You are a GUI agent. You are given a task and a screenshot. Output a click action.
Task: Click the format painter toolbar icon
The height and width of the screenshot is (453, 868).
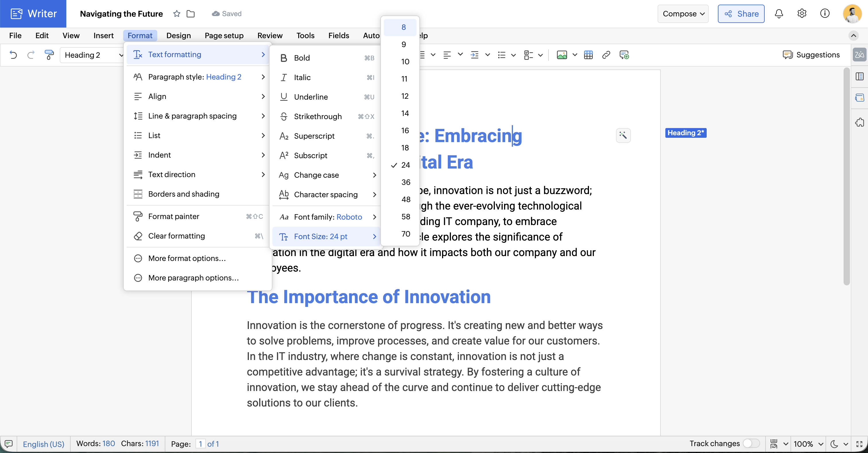pyautogui.click(x=49, y=55)
